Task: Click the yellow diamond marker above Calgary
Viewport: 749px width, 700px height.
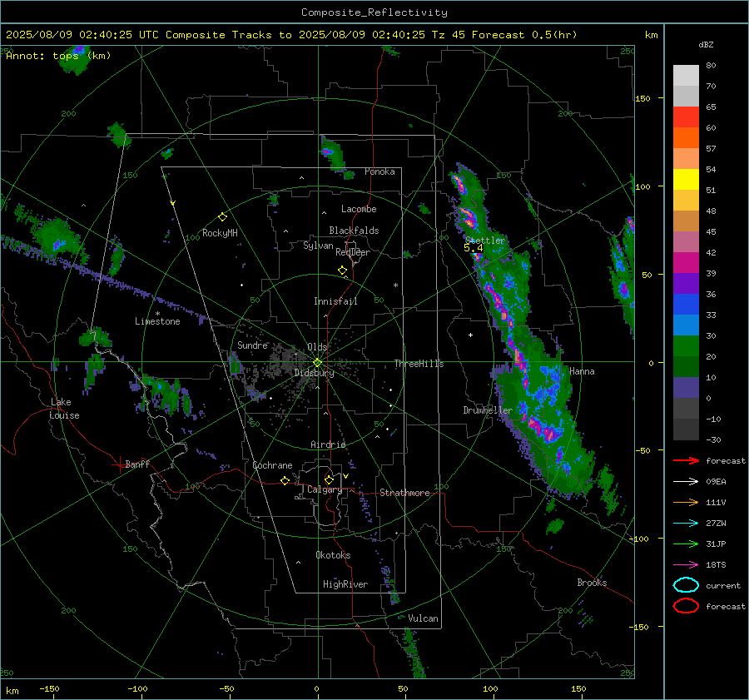Action: (x=329, y=479)
